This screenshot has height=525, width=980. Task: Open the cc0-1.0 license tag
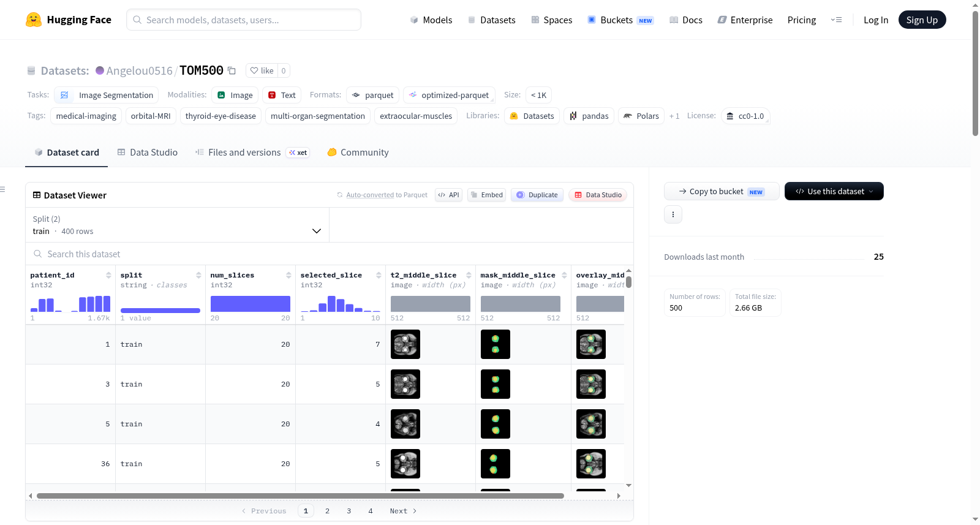(x=745, y=116)
